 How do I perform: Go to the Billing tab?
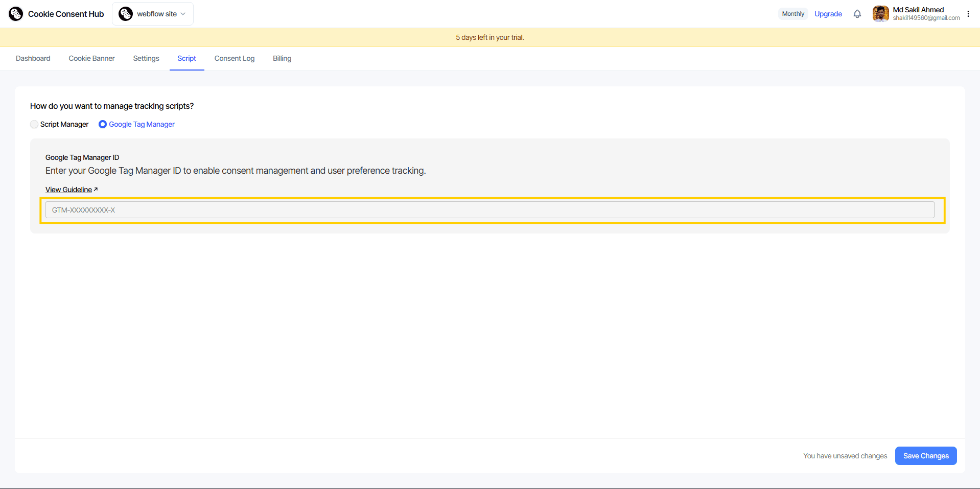click(x=282, y=58)
